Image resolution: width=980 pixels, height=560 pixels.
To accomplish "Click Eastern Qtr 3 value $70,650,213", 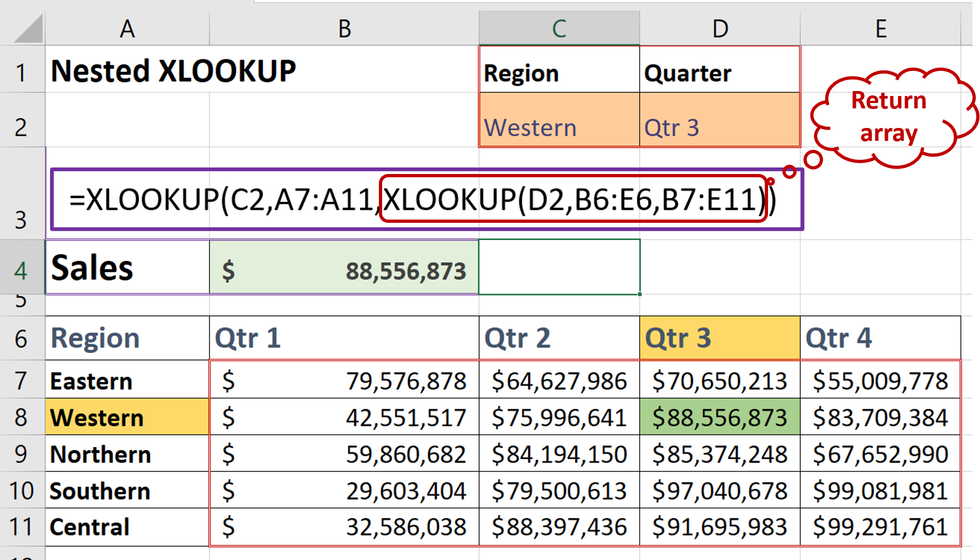I will click(x=720, y=380).
